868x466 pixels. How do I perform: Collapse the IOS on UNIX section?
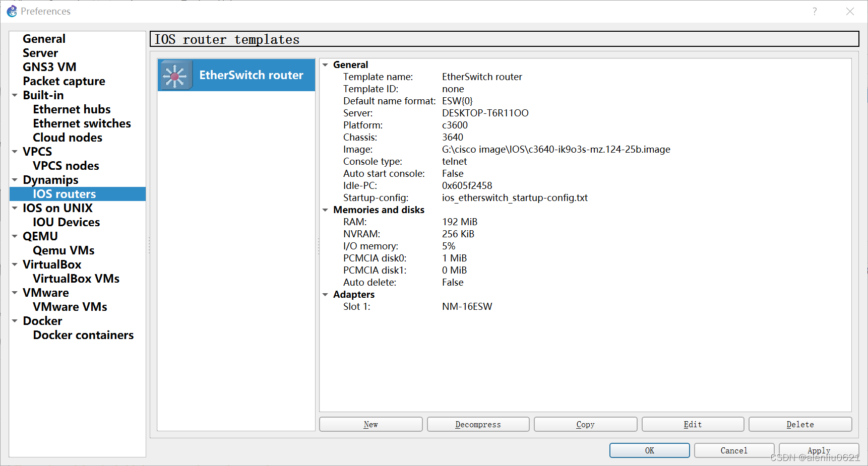(x=15, y=208)
